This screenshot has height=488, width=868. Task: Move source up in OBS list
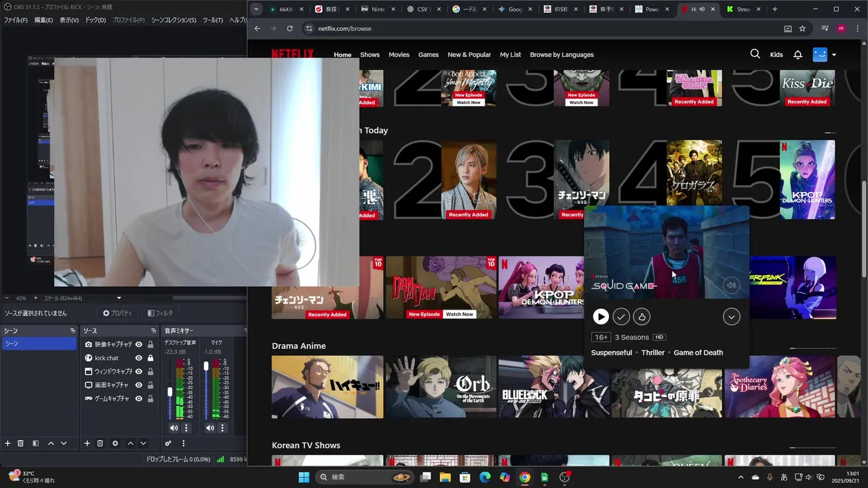point(130,443)
